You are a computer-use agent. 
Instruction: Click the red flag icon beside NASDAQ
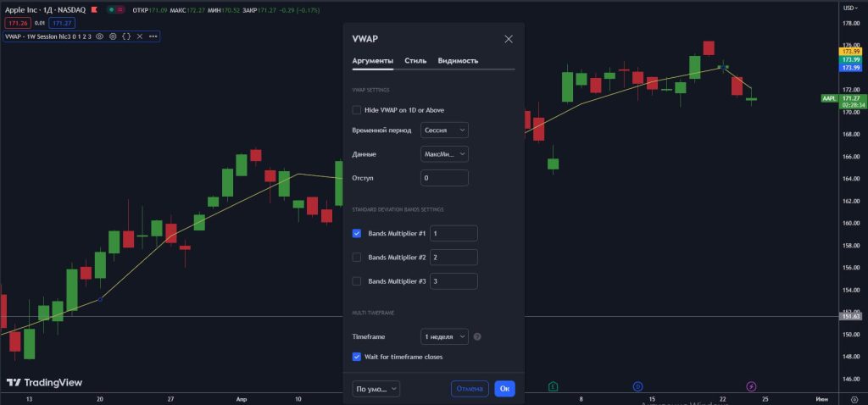pos(95,10)
